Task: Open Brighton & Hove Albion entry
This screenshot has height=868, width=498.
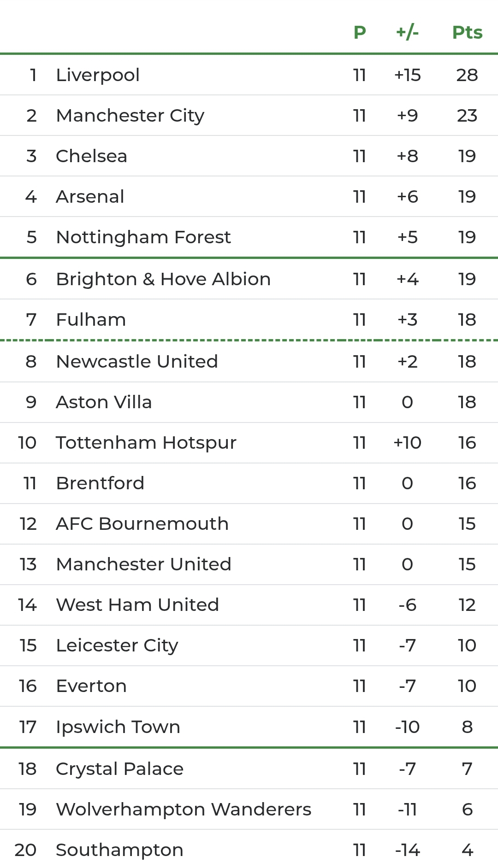Action: (x=249, y=279)
